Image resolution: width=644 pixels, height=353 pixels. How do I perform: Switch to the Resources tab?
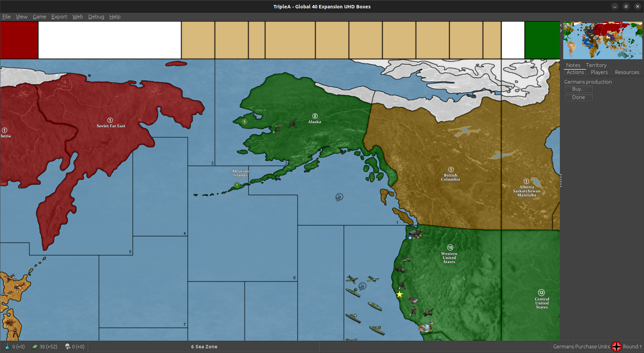627,72
